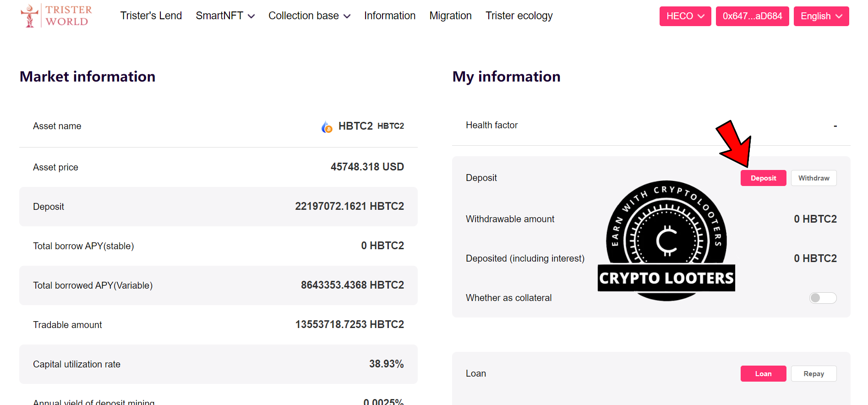Navigate to Trister ecology
Screen dimensions: 868x405
coord(519,16)
